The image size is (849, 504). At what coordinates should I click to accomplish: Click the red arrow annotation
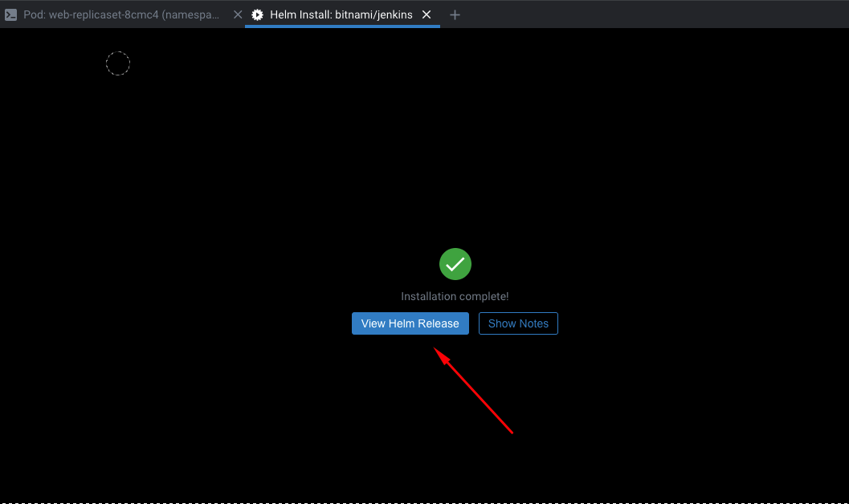[x=474, y=391]
